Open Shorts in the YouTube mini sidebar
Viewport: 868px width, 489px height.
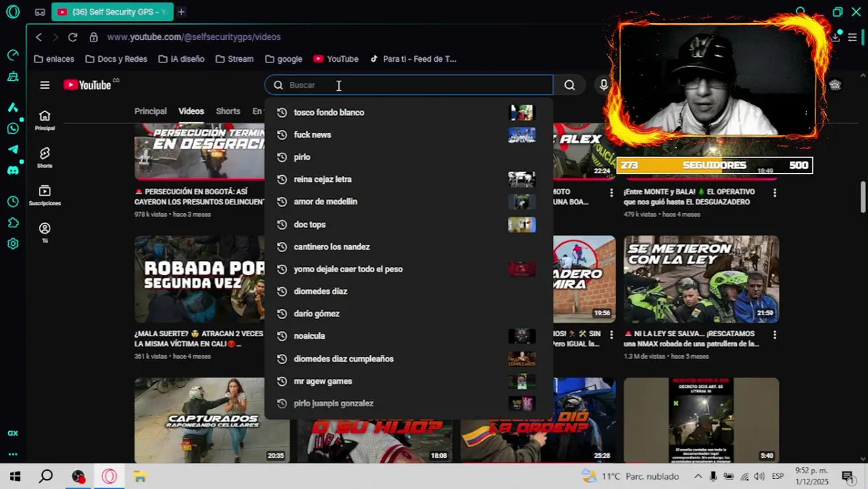tap(45, 158)
